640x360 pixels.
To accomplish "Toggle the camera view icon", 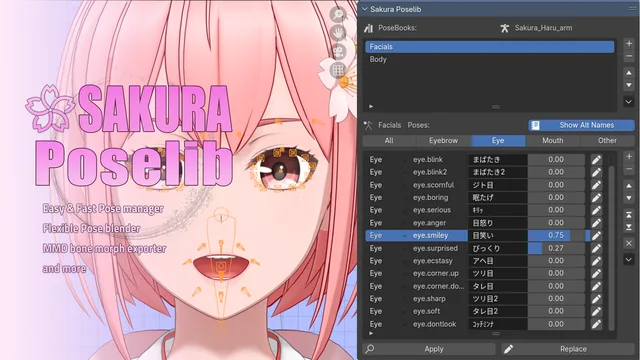I will [338, 51].
